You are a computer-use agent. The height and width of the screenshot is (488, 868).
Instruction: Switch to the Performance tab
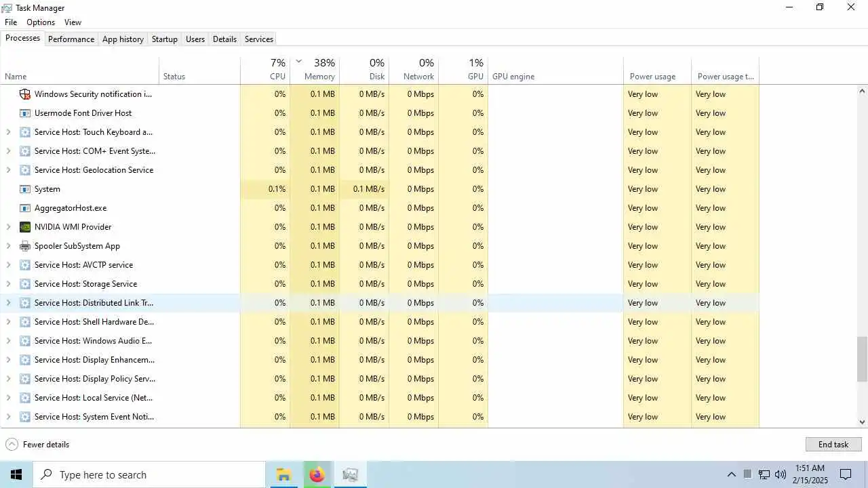[x=71, y=39]
